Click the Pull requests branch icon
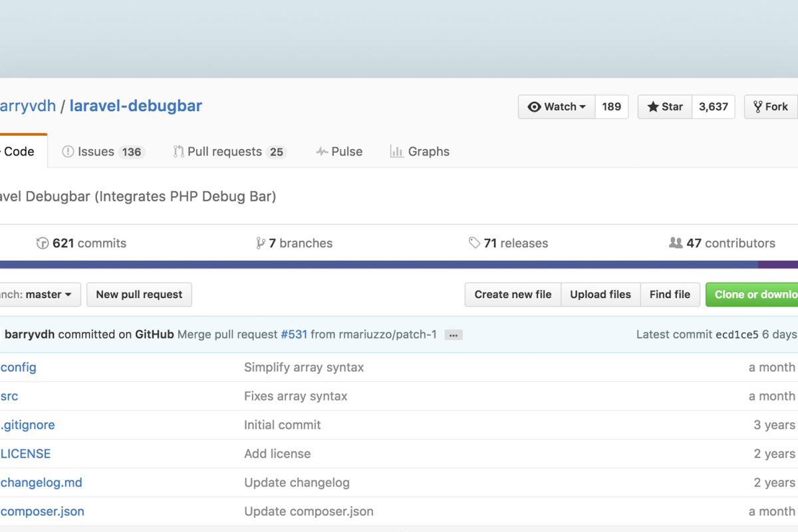 pos(178,152)
